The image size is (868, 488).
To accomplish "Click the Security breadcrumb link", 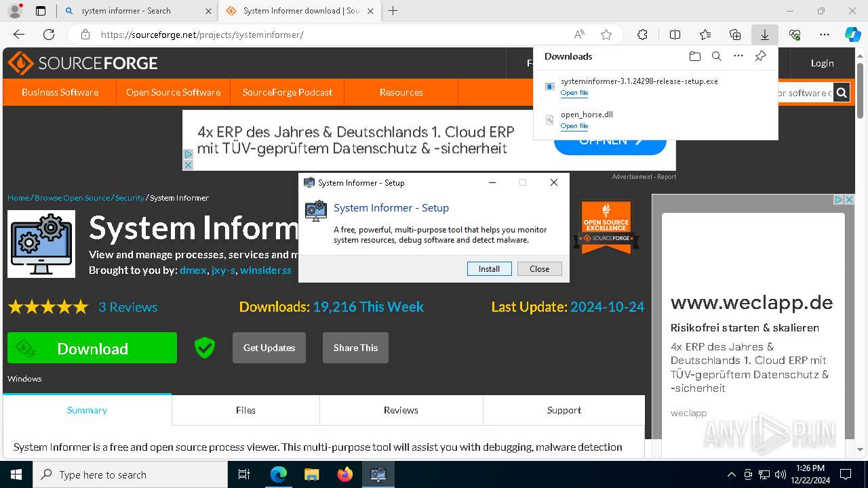I will (x=130, y=198).
